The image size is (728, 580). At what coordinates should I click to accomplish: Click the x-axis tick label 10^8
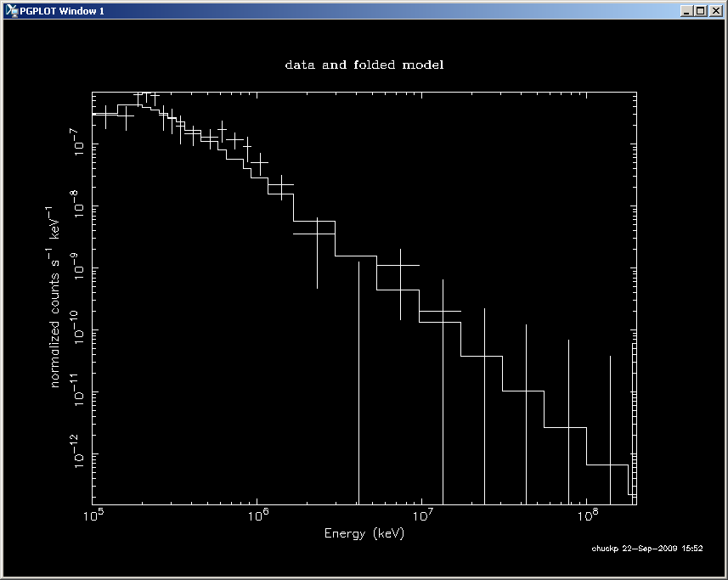pos(587,515)
